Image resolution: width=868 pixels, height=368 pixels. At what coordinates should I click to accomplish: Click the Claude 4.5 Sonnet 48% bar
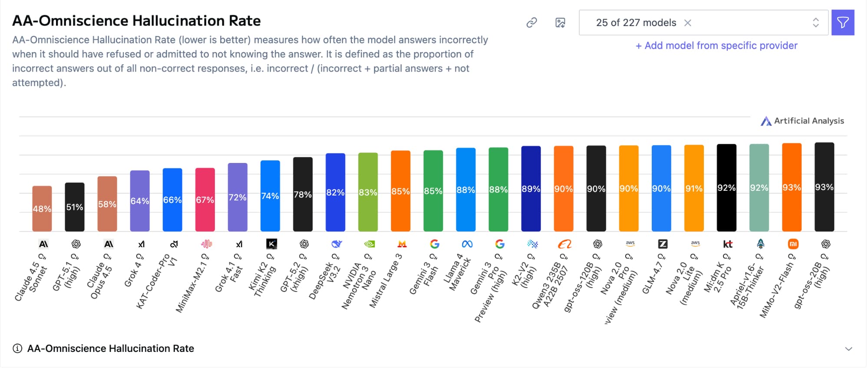[x=42, y=209]
